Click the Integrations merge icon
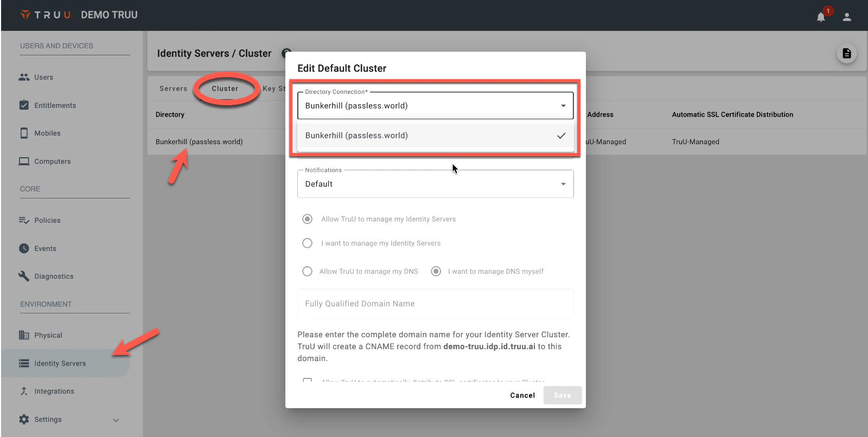The height and width of the screenshot is (437, 868). [24, 391]
